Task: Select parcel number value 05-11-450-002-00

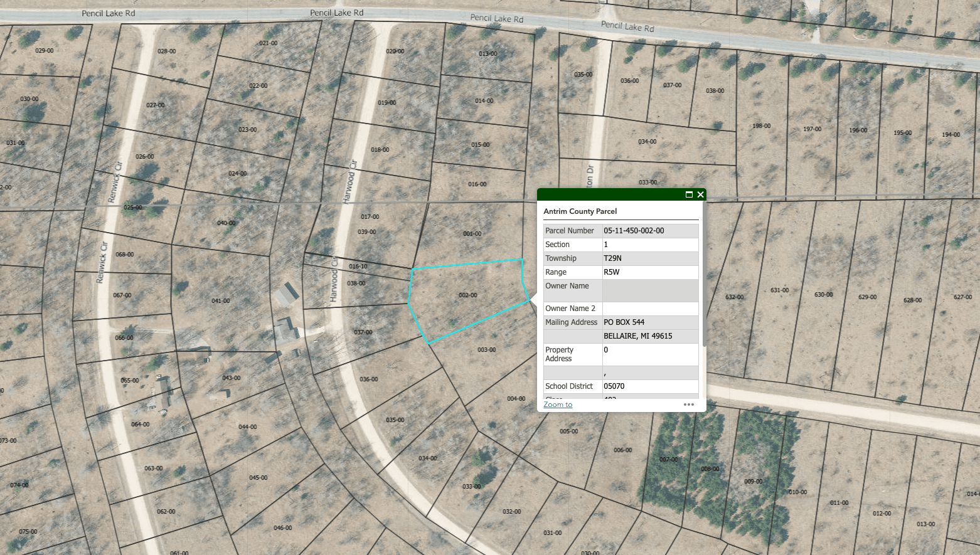Action: coord(634,231)
